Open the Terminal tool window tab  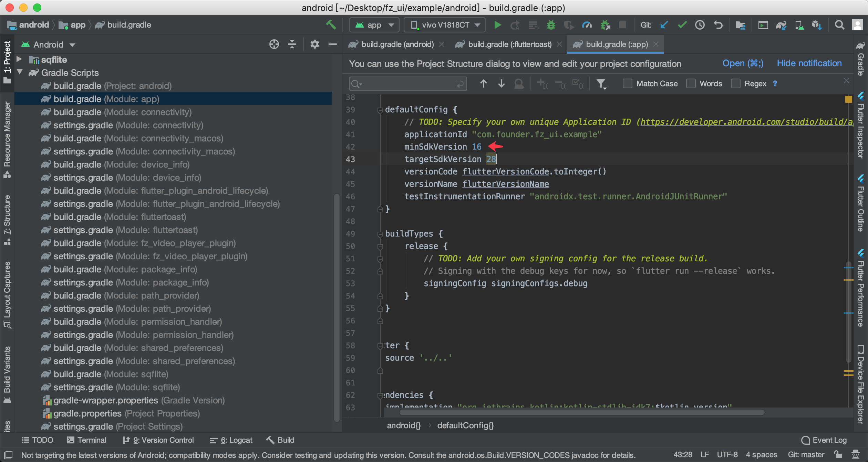[x=87, y=440]
